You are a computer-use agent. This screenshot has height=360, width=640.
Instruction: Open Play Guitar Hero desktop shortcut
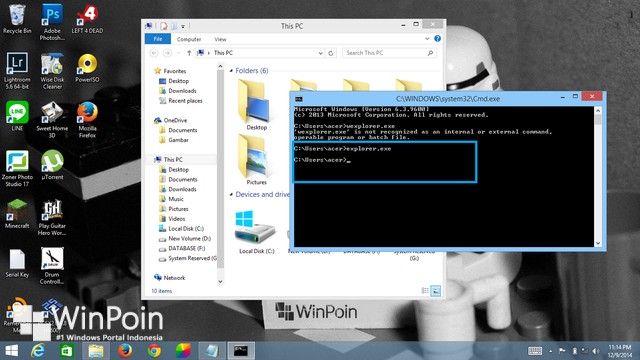tap(52, 217)
